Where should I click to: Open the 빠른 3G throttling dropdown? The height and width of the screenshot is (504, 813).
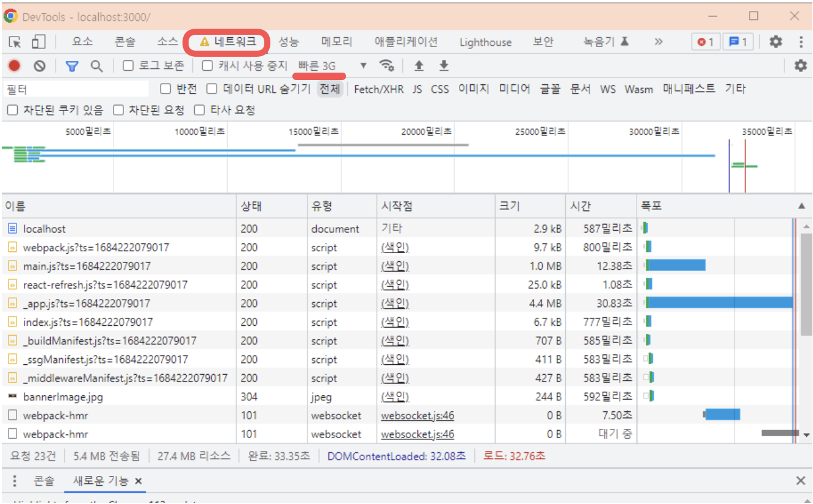point(333,66)
